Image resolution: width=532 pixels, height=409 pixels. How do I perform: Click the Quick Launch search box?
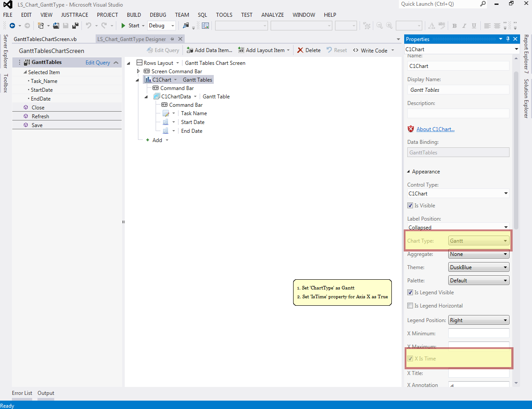[x=443, y=4]
